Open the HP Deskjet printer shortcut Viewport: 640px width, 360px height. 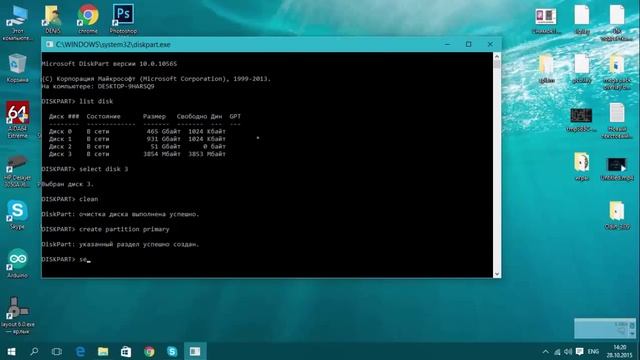[x=17, y=171]
